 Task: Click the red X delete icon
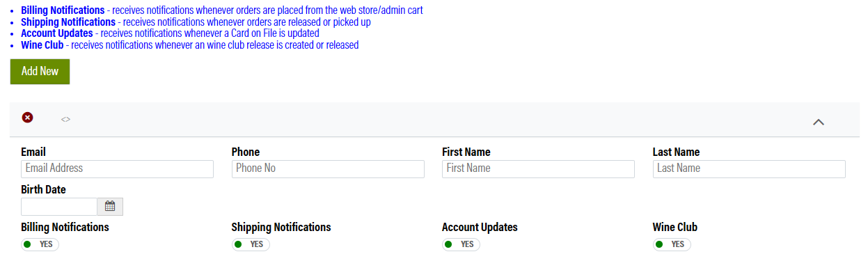(27, 118)
